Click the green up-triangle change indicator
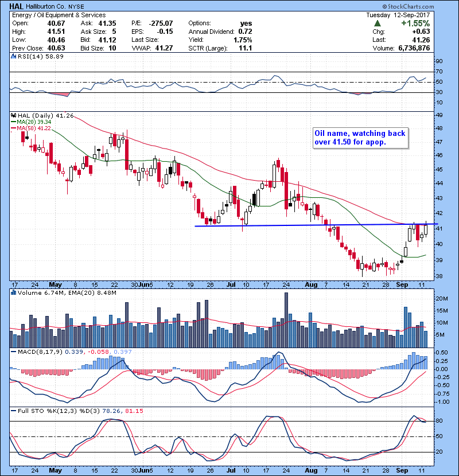 click(378, 24)
